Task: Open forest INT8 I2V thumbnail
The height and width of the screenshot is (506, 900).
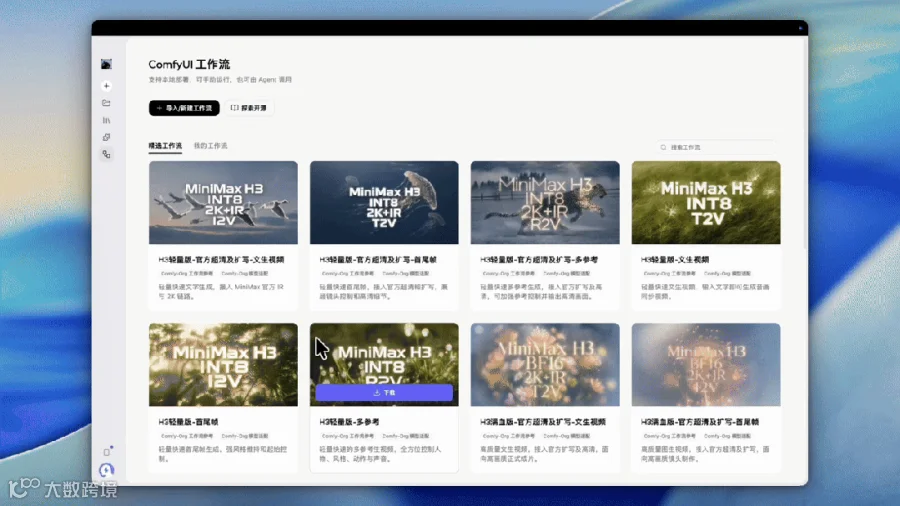Action: pyautogui.click(x=223, y=365)
